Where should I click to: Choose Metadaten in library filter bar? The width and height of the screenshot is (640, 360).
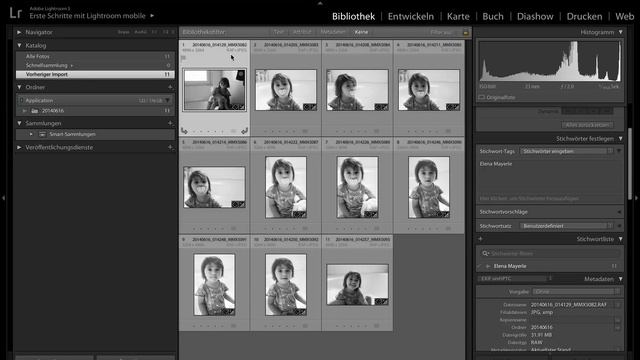[333, 32]
